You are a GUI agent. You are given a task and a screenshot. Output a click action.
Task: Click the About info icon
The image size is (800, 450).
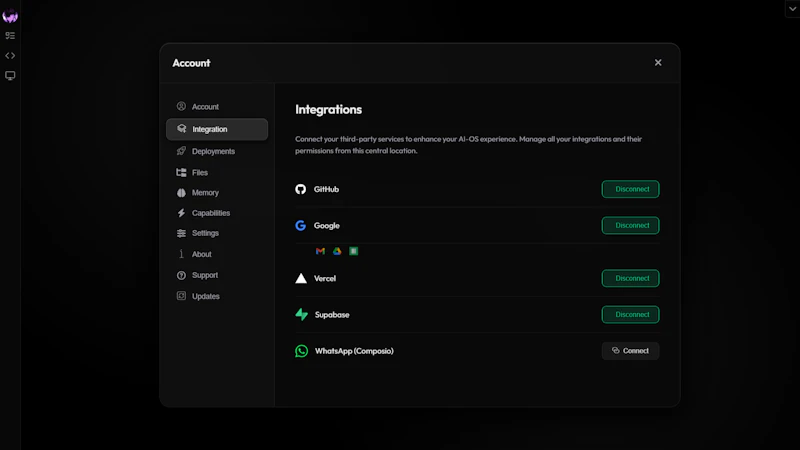click(181, 254)
